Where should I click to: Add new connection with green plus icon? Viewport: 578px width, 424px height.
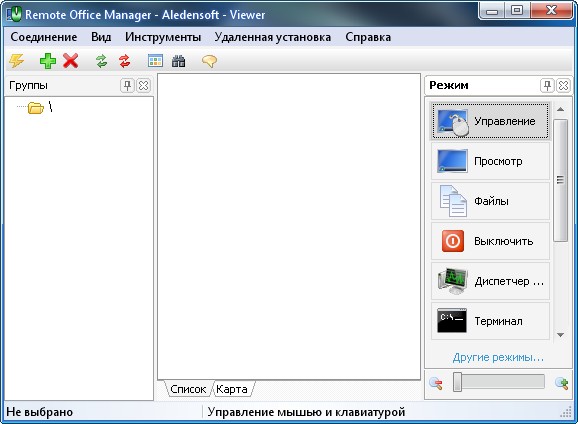[48, 61]
